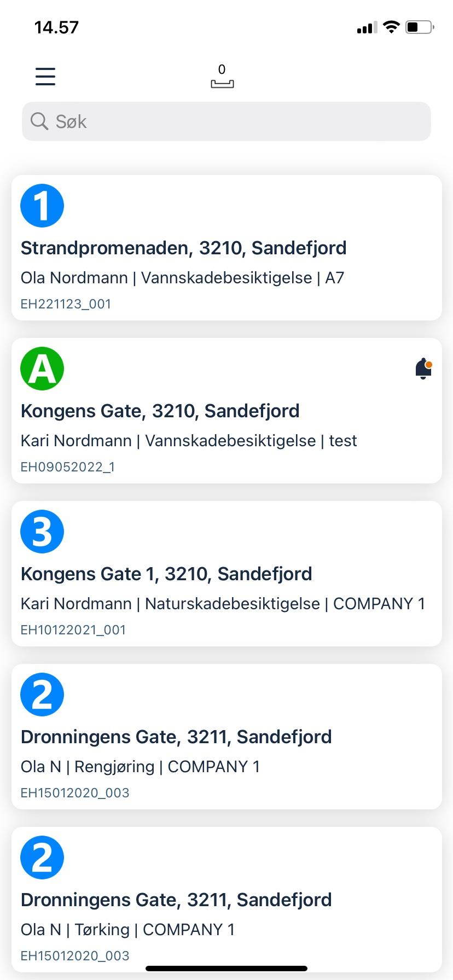Select Kari Nordmann Vannskadebesiktigelse test line
The width and height of the screenshot is (453, 980).
[189, 441]
